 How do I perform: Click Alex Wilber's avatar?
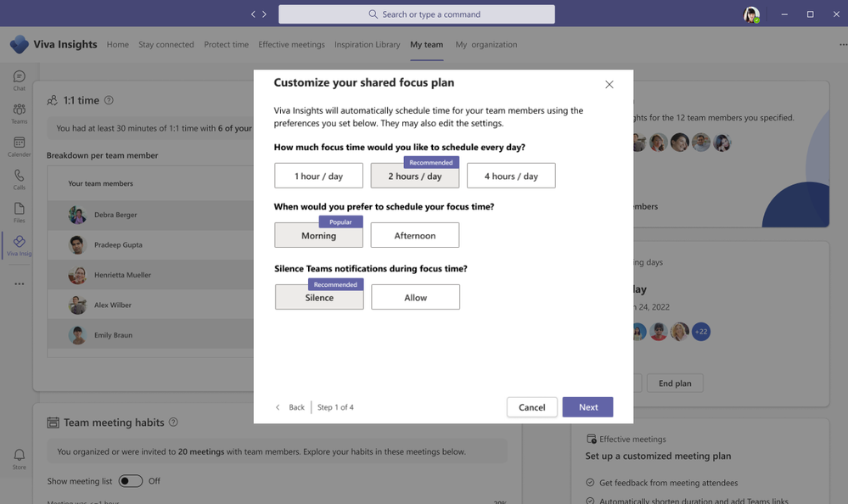coord(77,305)
